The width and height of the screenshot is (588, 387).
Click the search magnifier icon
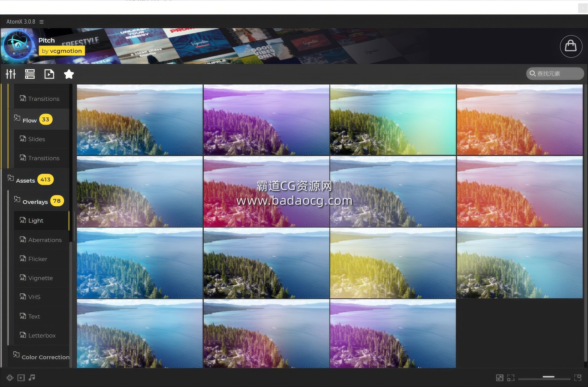point(533,73)
